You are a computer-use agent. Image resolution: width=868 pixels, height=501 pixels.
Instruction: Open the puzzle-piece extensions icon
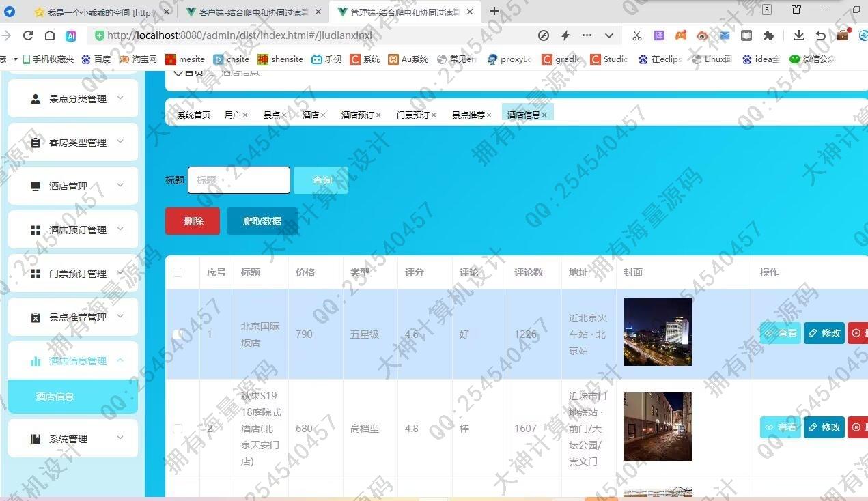tap(768, 35)
